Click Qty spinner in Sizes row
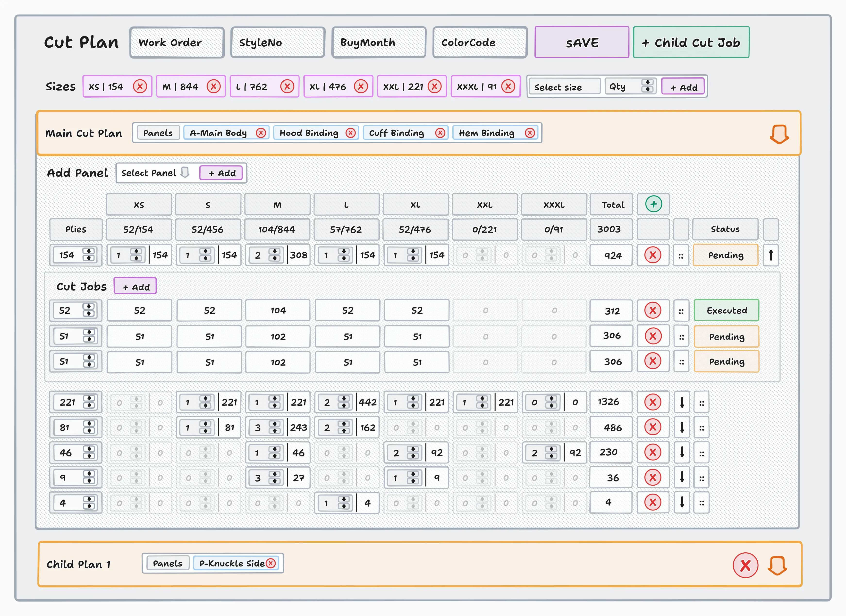This screenshot has width=846, height=616. tap(648, 86)
